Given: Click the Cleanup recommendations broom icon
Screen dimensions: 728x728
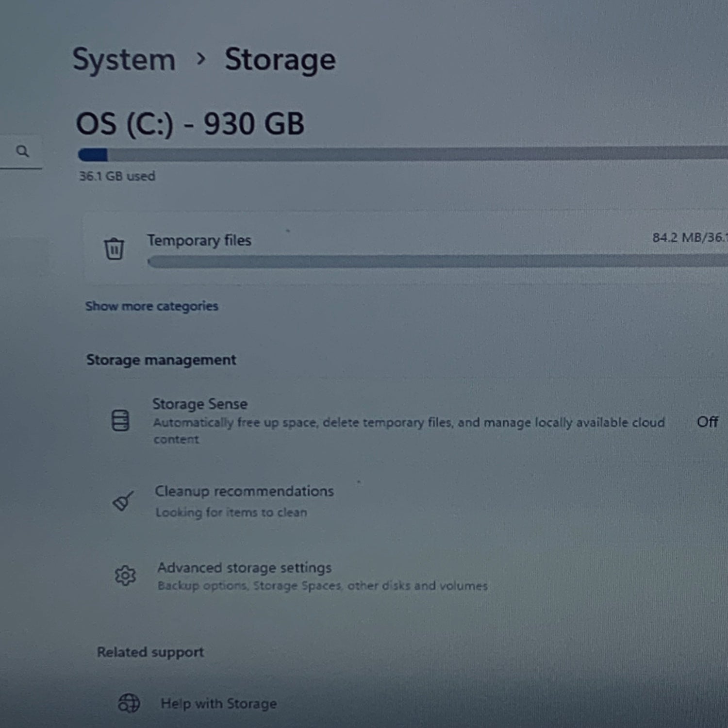Looking at the screenshot, I should click(x=123, y=501).
